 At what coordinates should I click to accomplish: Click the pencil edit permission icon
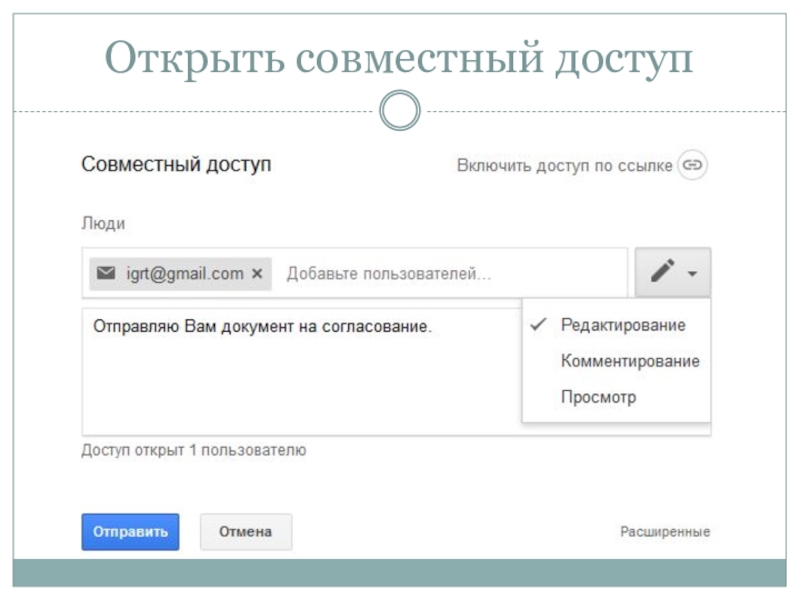662,272
